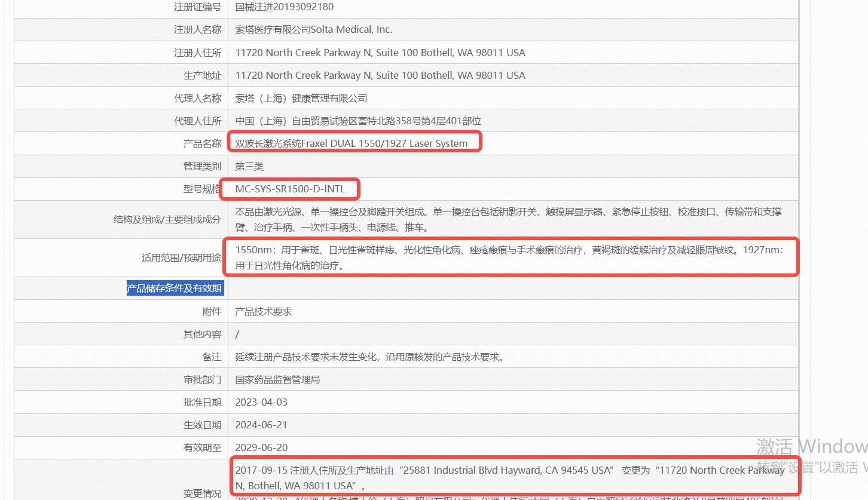
Task: Click the 审批部门 label
Action: coord(202,379)
